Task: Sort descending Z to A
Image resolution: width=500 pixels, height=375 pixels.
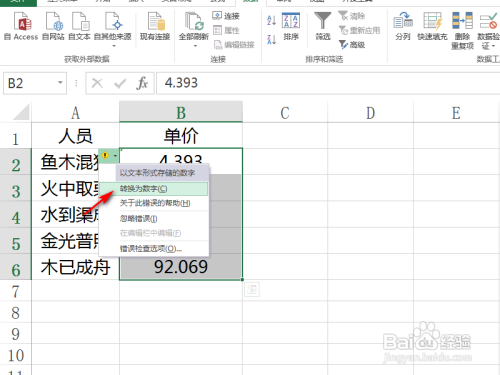Action: click(x=271, y=40)
